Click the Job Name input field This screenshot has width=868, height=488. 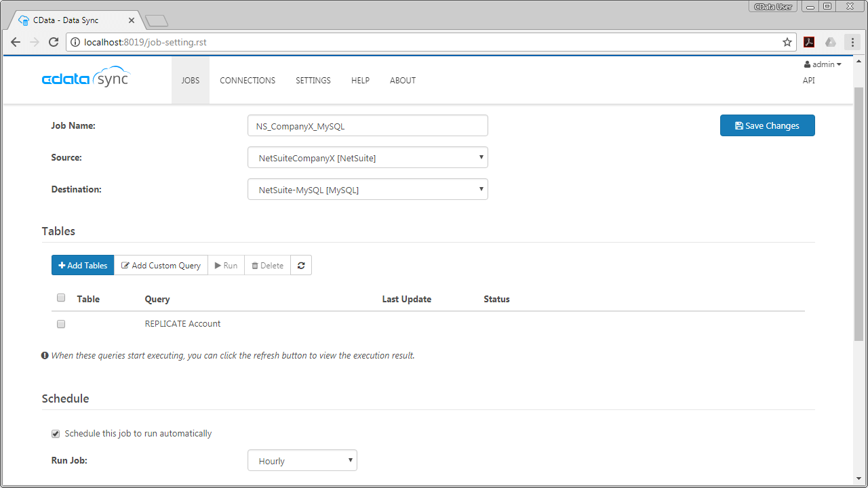point(368,125)
